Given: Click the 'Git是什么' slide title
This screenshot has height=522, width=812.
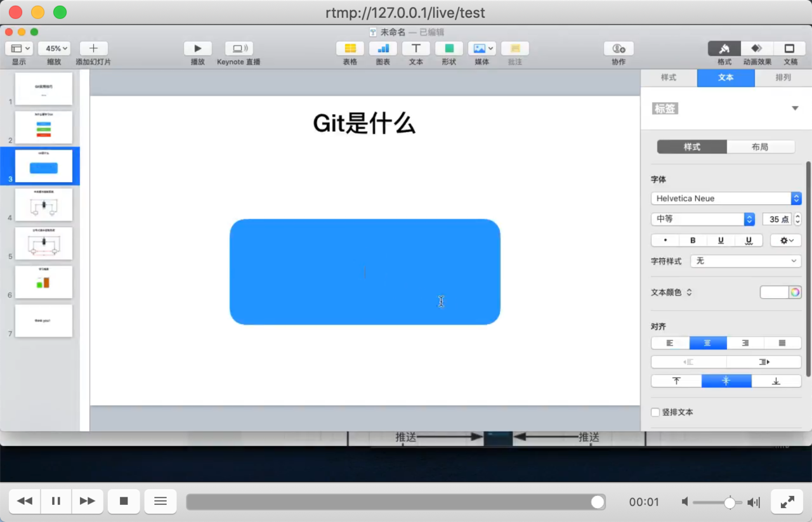Looking at the screenshot, I should [364, 124].
